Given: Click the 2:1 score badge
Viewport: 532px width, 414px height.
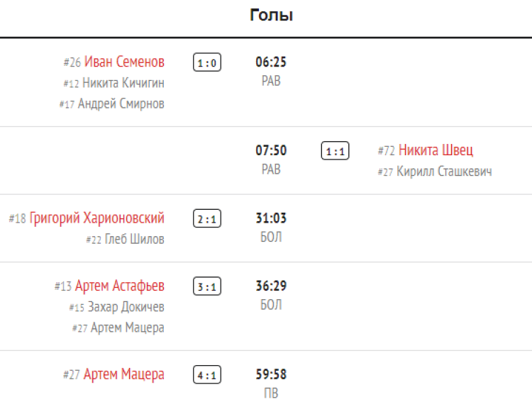Looking at the screenshot, I should [x=206, y=219].
